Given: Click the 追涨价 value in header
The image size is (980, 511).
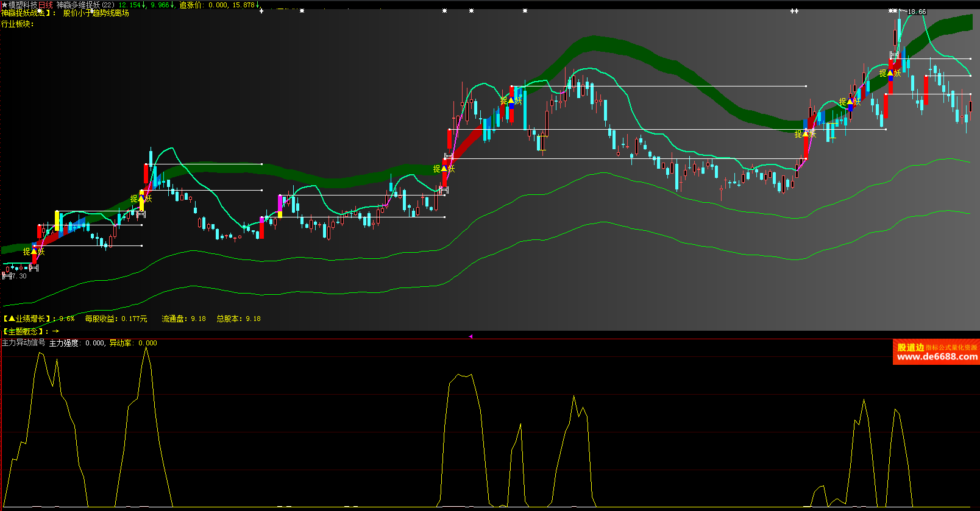Looking at the screenshot, I should point(218,5).
